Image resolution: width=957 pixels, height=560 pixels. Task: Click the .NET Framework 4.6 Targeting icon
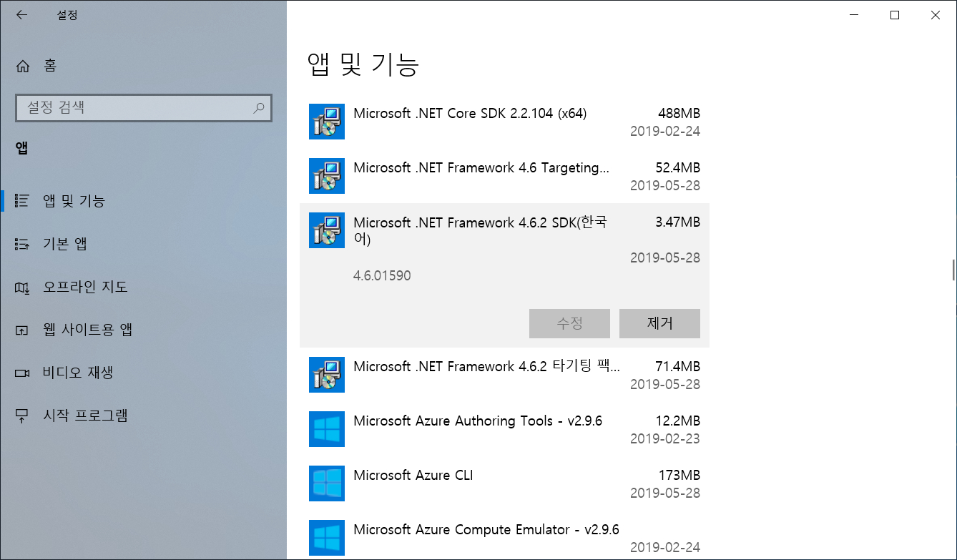pos(327,176)
